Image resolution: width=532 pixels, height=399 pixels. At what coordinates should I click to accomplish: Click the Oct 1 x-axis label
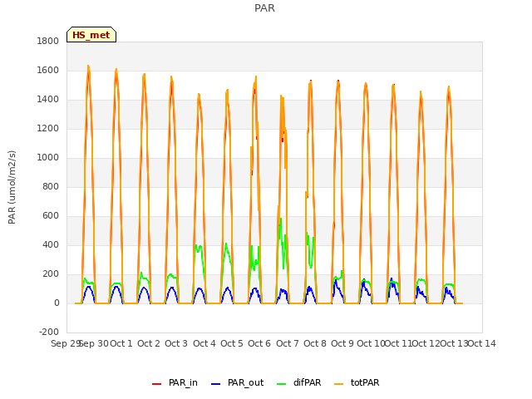(121, 343)
